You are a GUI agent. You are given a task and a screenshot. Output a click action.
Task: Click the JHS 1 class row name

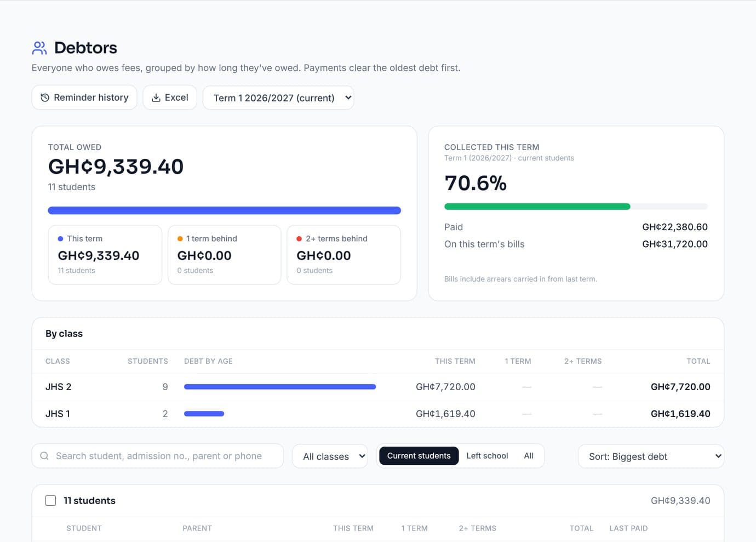tap(58, 414)
